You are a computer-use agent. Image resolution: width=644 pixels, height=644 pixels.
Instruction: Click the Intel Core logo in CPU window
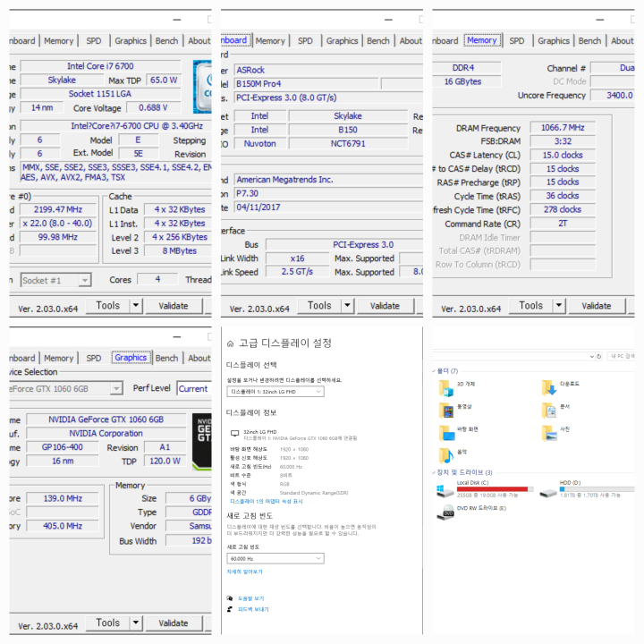[x=202, y=87]
